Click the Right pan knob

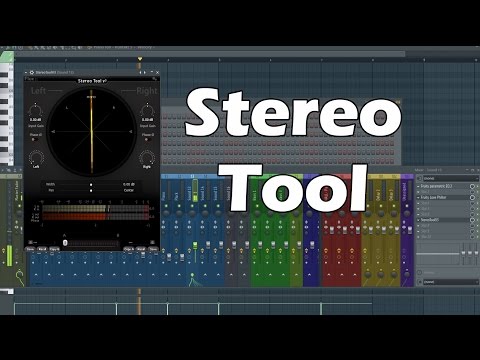point(147,157)
